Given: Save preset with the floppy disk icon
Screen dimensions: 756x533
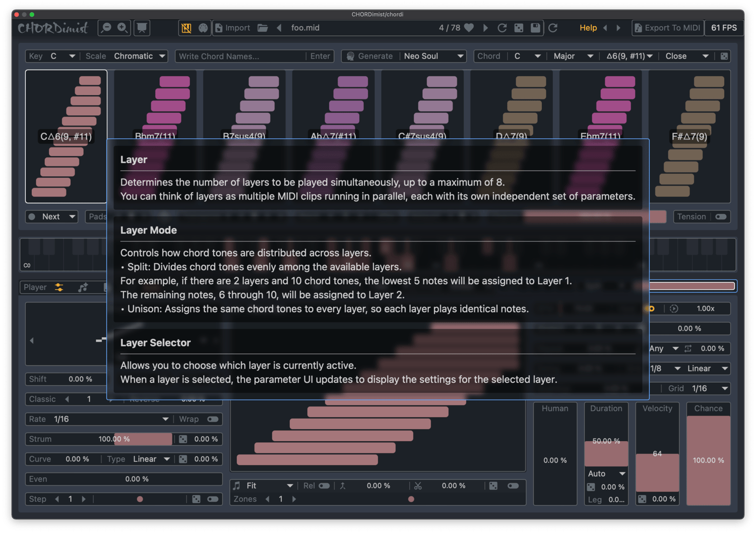Looking at the screenshot, I should (535, 28).
